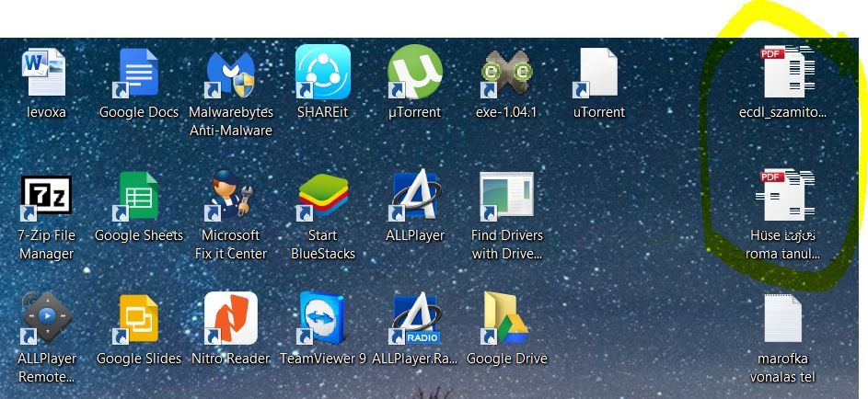Click the 'Google Sheets' label text

(x=138, y=235)
